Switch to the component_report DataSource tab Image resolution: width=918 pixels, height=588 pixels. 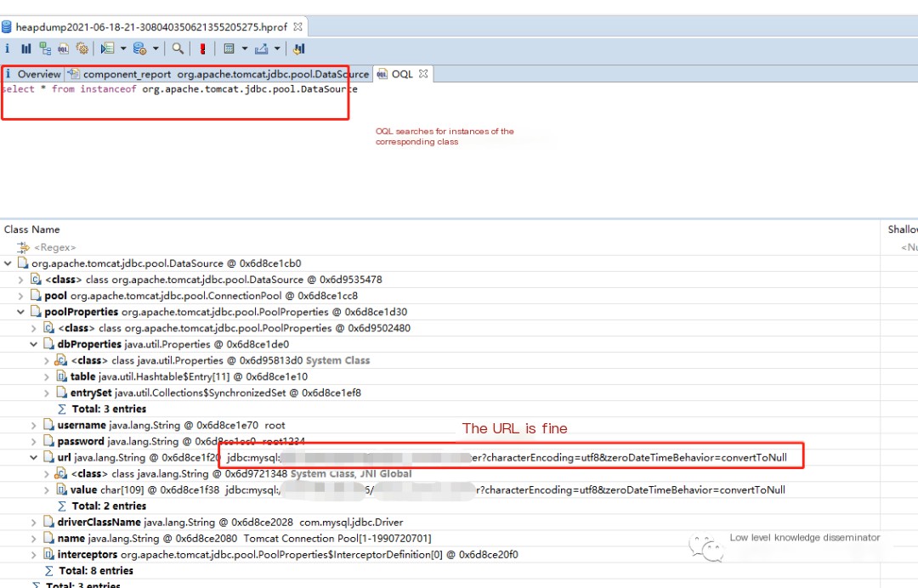[218, 74]
